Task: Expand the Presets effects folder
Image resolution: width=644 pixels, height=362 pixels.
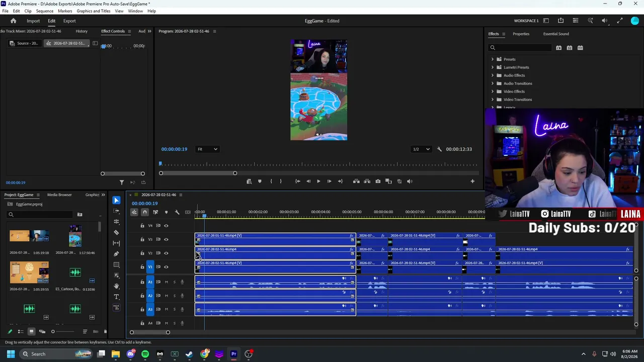Action: (x=493, y=59)
